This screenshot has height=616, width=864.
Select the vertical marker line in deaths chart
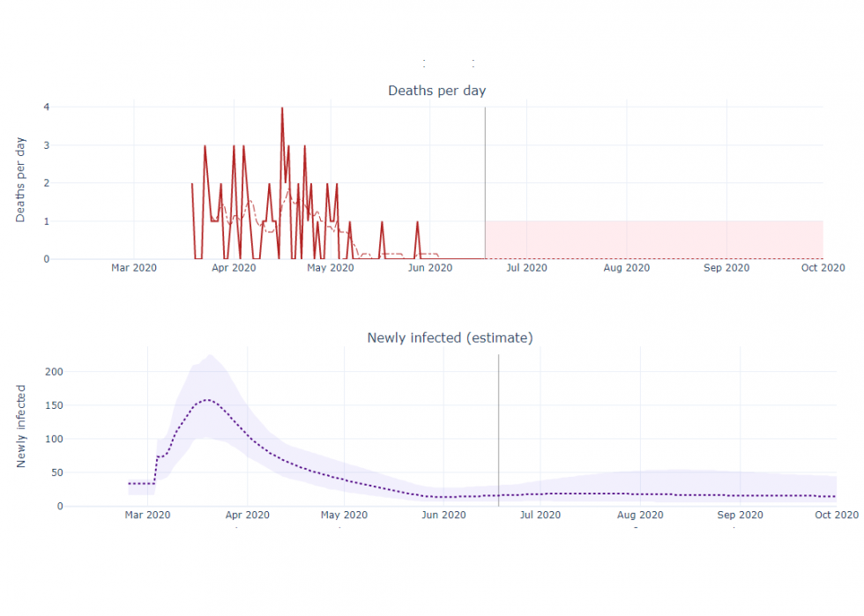[x=485, y=176]
